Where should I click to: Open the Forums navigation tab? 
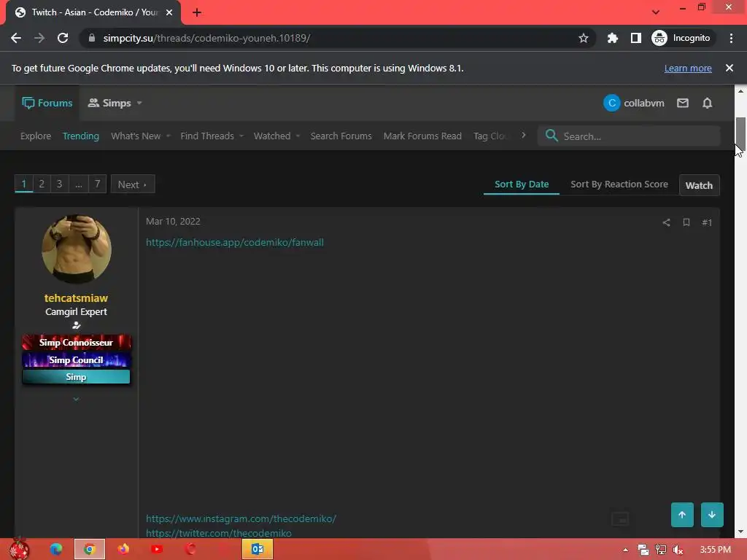pyautogui.click(x=47, y=103)
